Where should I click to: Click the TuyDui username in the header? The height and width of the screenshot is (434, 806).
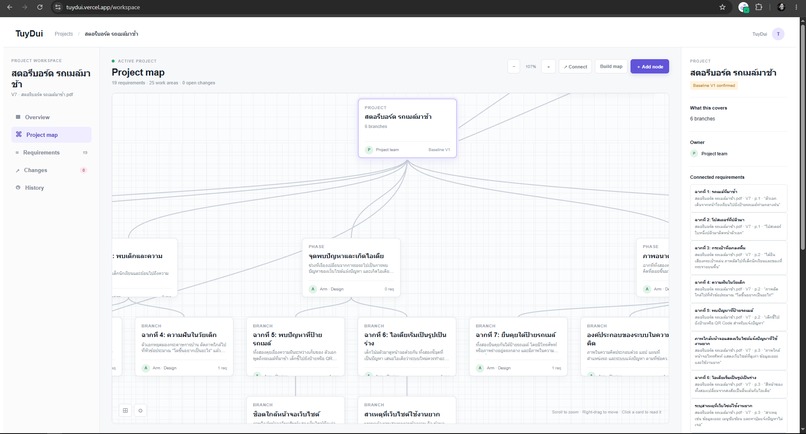[759, 34]
